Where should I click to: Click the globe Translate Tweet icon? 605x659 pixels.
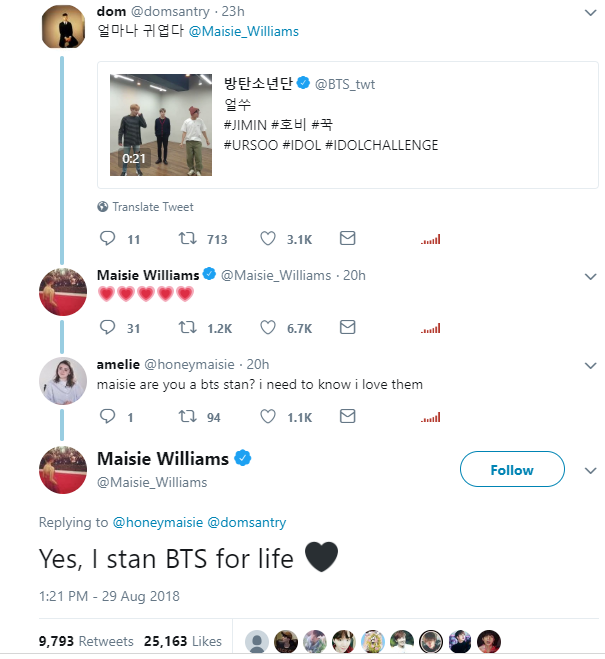point(103,207)
